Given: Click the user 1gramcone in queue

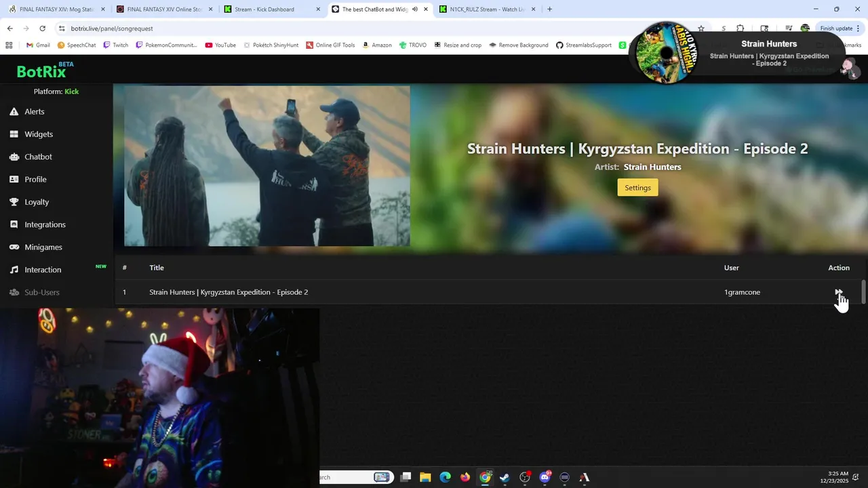Looking at the screenshot, I should (742, 292).
